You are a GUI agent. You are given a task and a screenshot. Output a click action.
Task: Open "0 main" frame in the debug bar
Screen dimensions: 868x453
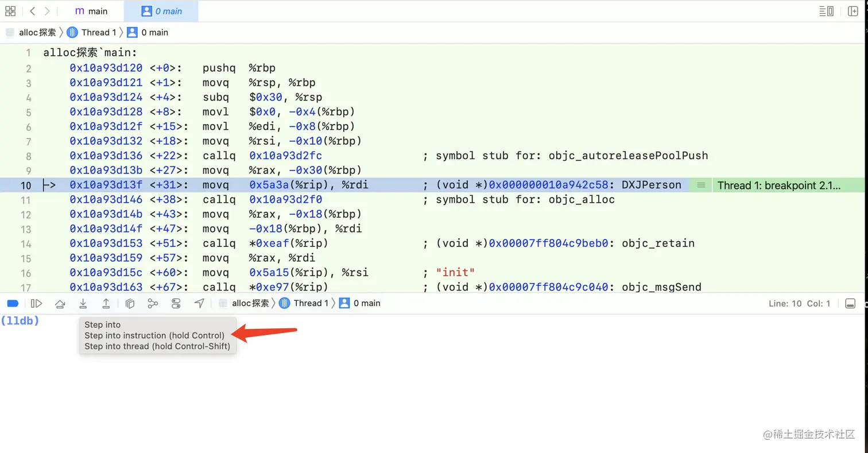[x=367, y=303]
